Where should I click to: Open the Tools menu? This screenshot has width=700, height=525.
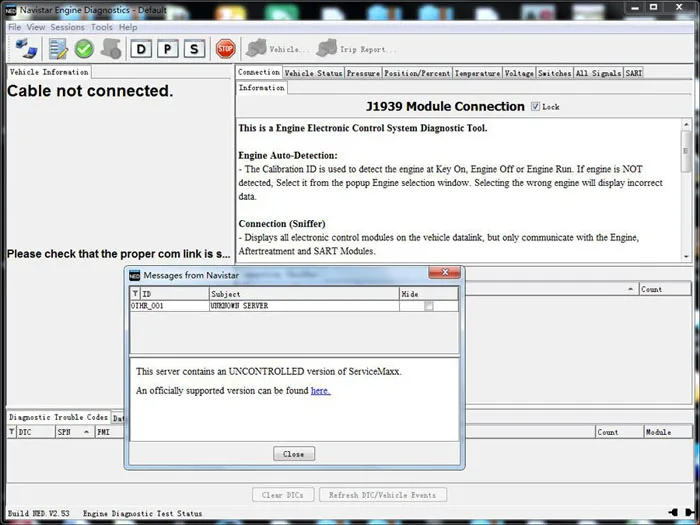(x=102, y=27)
